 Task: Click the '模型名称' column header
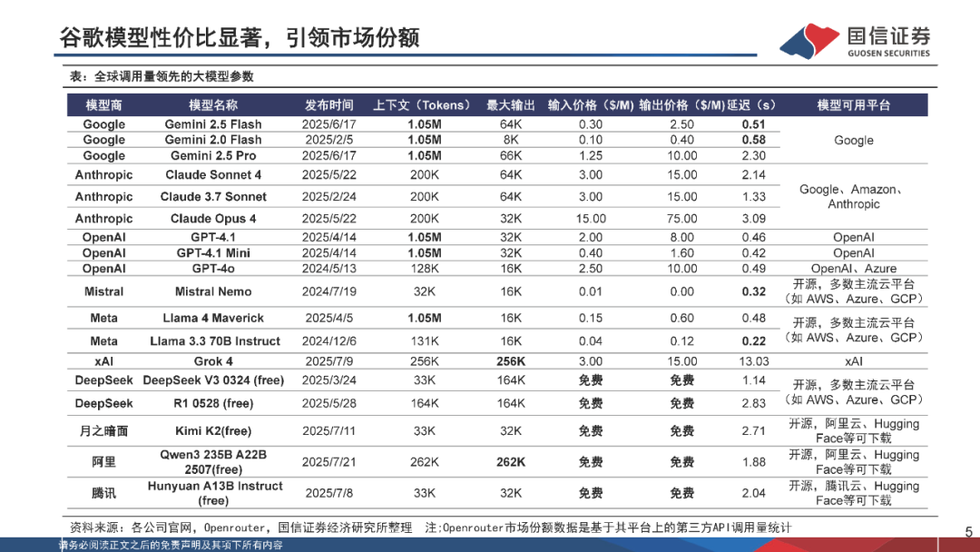(213, 105)
